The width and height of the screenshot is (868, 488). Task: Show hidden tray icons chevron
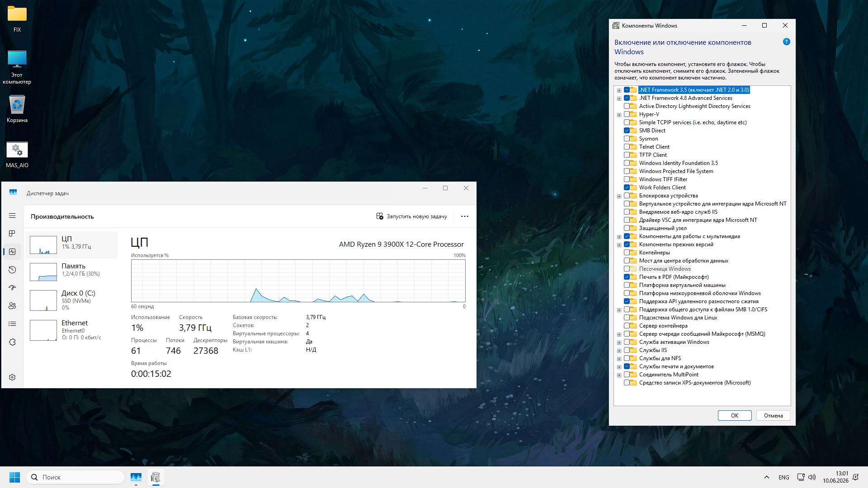click(x=766, y=477)
